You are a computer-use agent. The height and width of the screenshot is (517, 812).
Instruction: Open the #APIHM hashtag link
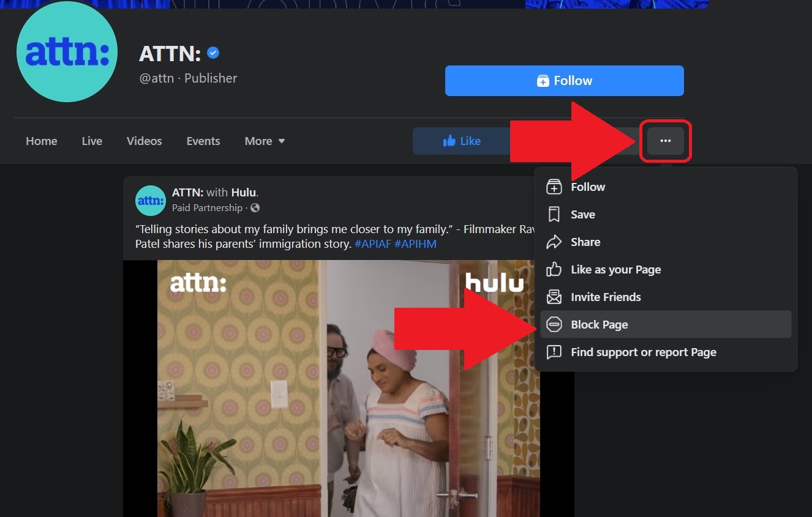click(x=416, y=244)
